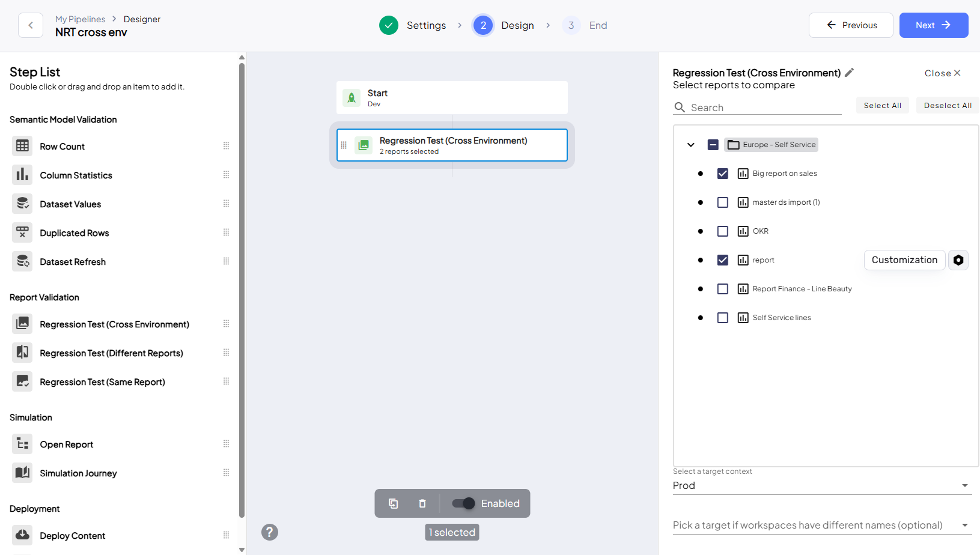
Task: Click the Previous button
Action: click(x=851, y=25)
